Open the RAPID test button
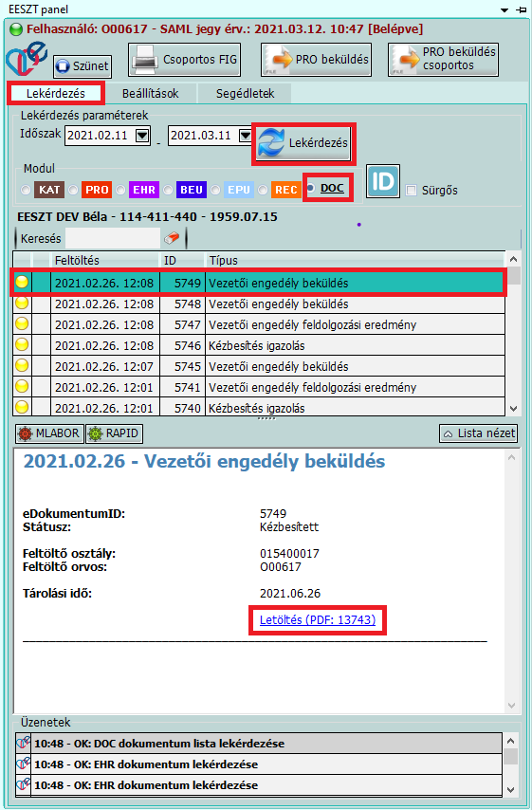Image resolution: width=532 pixels, height=810 pixels. (x=114, y=433)
